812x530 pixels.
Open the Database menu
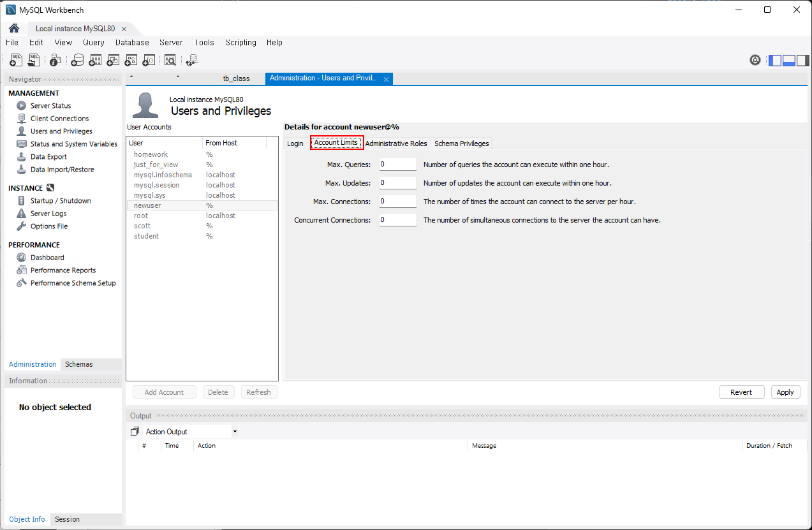[x=132, y=43]
